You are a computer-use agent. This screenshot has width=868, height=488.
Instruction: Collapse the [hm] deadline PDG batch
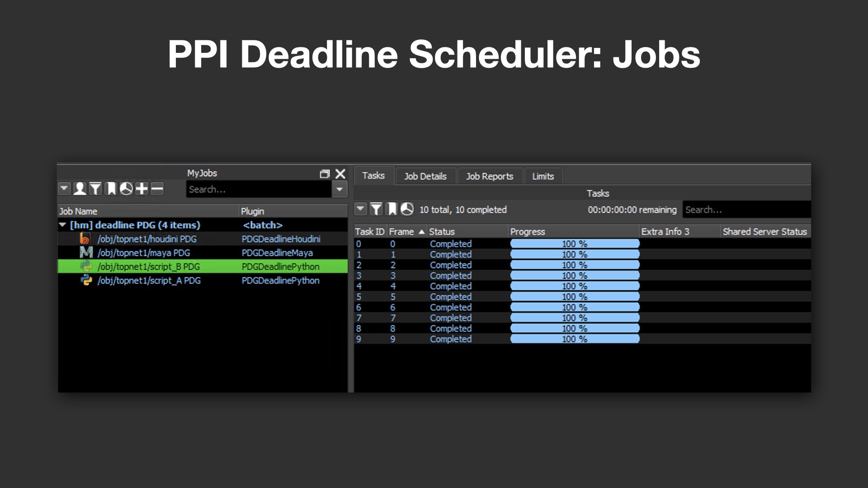coord(62,225)
